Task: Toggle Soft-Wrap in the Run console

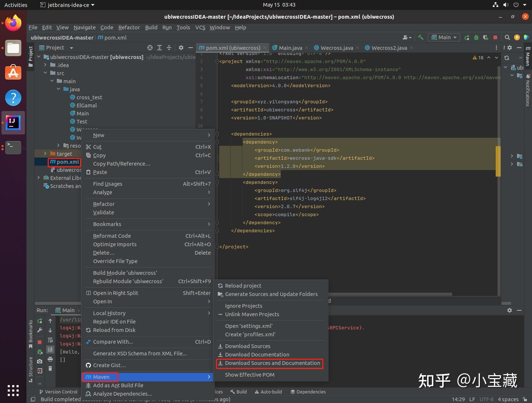Action: pos(50,340)
